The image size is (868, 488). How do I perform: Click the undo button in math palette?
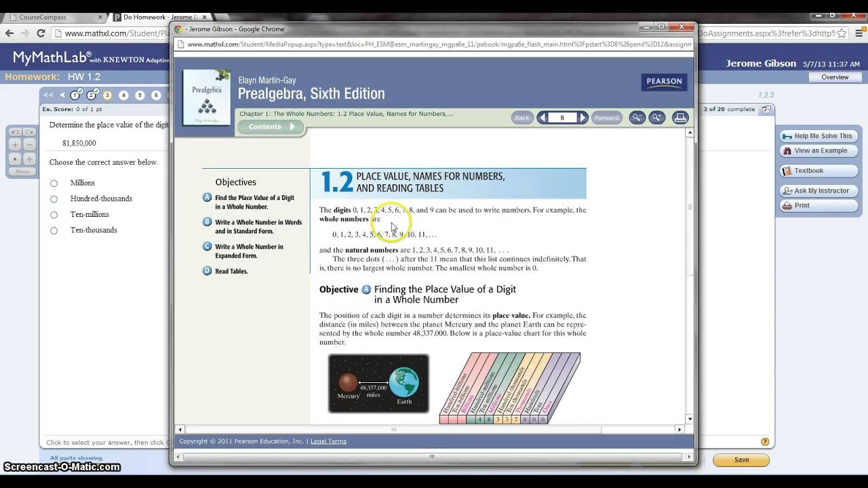click(15, 132)
